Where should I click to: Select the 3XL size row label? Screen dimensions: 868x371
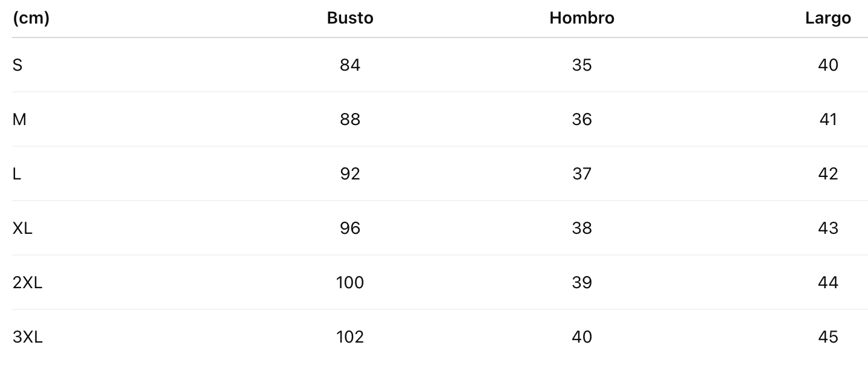click(27, 337)
